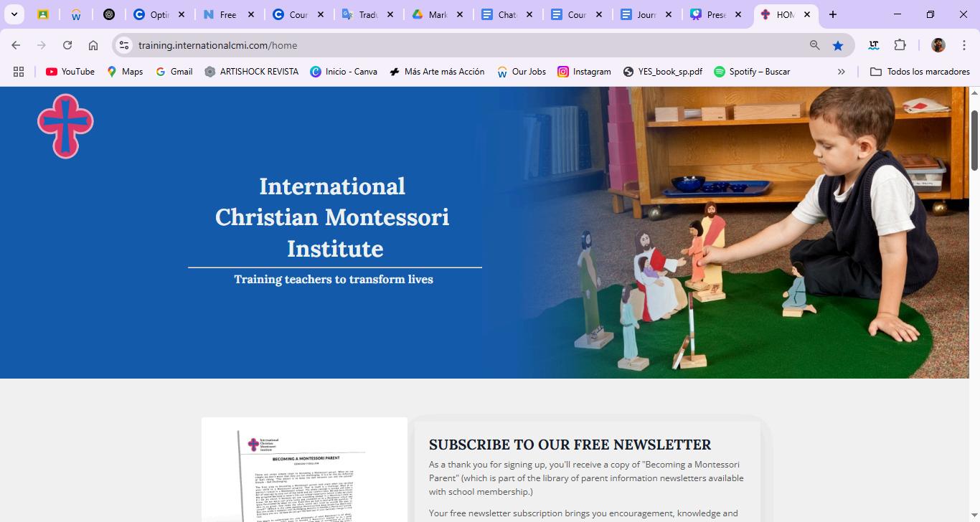Open the Maps bookmark
This screenshot has width=980, height=522.
pos(125,72)
